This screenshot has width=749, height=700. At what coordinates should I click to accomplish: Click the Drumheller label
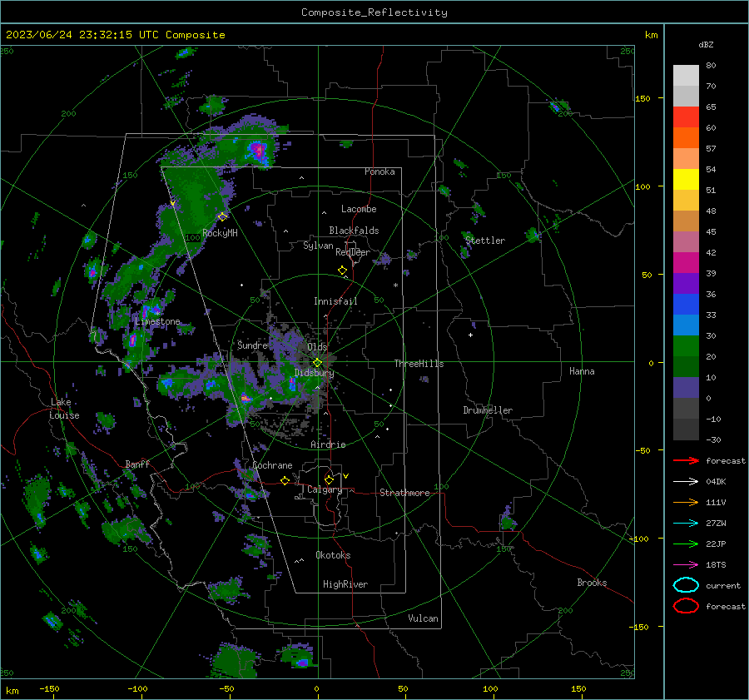click(x=488, y=410)
